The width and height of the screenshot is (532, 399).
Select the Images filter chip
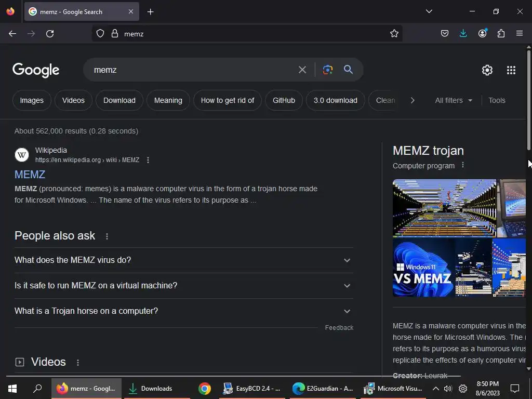(x=32, y=100)
